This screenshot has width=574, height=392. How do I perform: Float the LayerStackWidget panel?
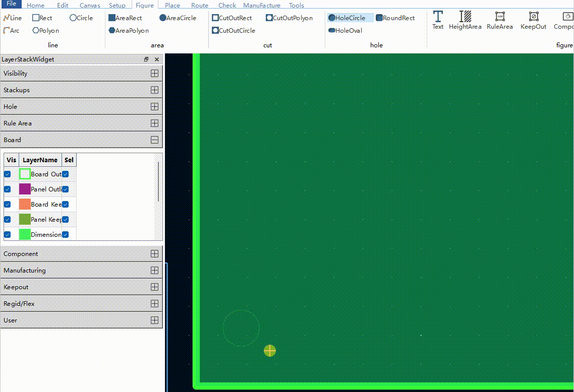point(146,59)
